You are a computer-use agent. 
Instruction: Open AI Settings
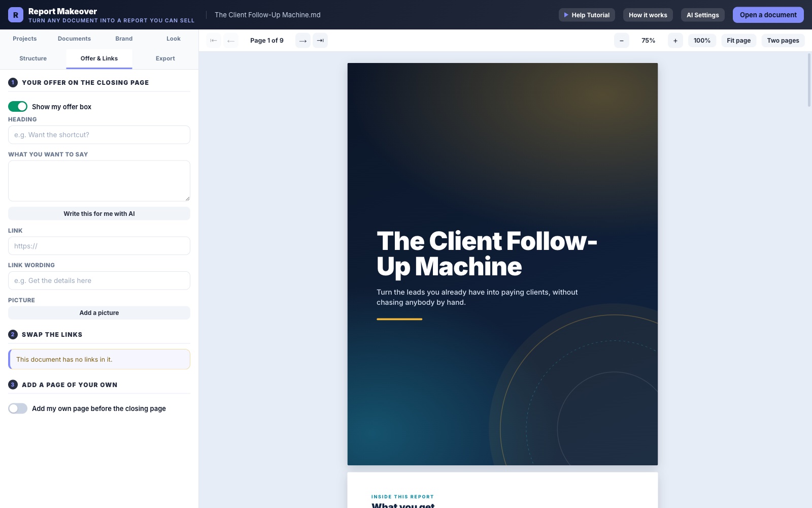coord(703,15)
